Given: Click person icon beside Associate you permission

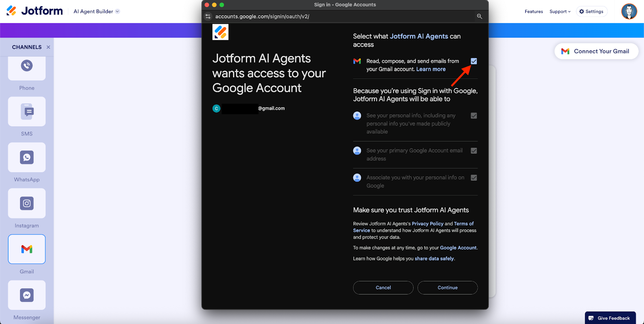Looking at the screenshot, I should tap(357, 177).
